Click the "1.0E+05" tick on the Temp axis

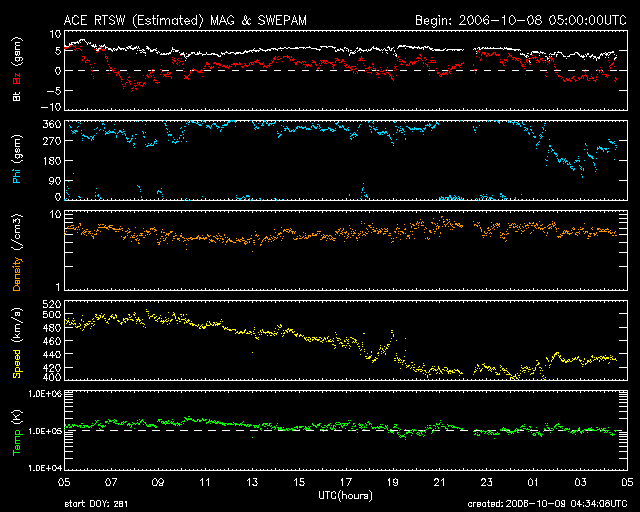[x=45, y=431]
